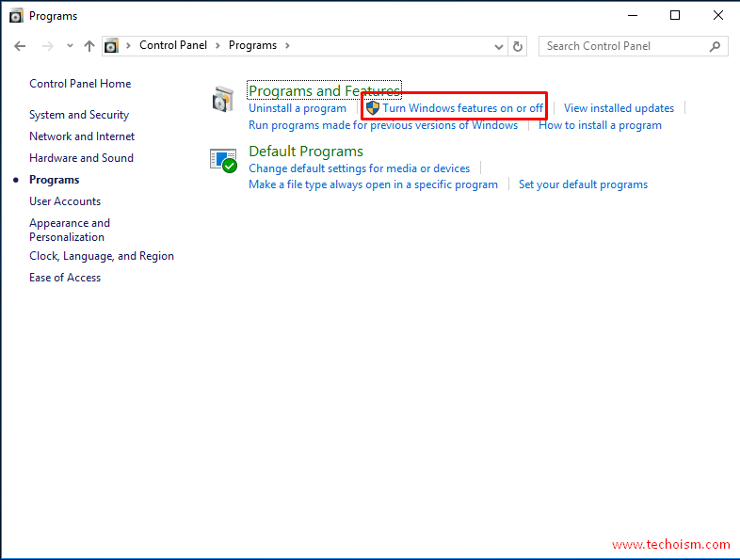740x560 pixels.
Task: Change default settings for media or devices
Action: (359, 168)
